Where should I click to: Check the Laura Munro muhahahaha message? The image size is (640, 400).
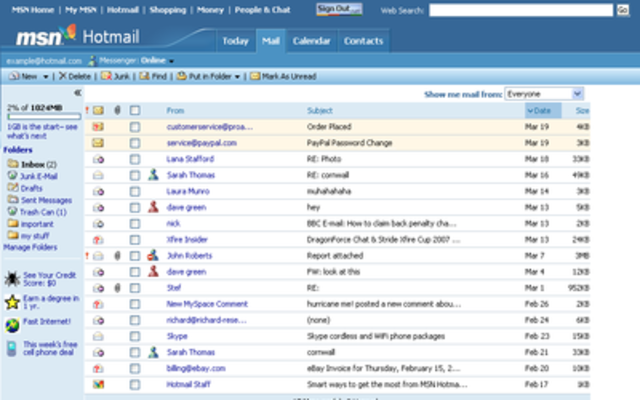[x=135, y=191]
